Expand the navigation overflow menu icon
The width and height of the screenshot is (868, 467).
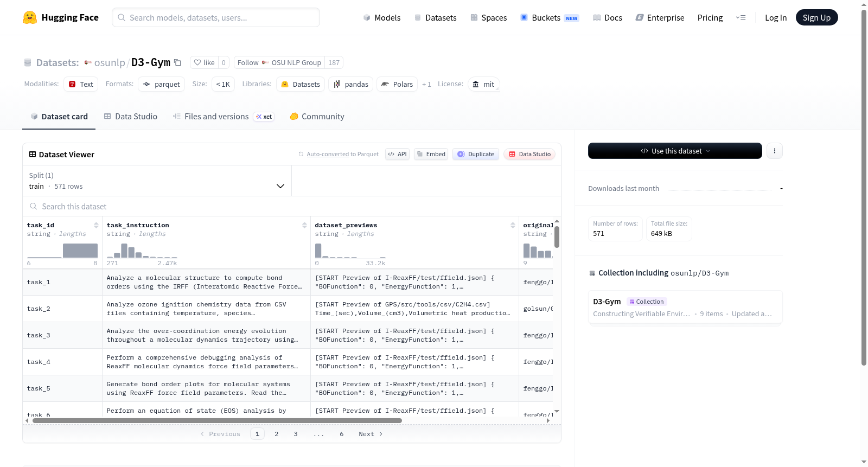pos(741,17)
